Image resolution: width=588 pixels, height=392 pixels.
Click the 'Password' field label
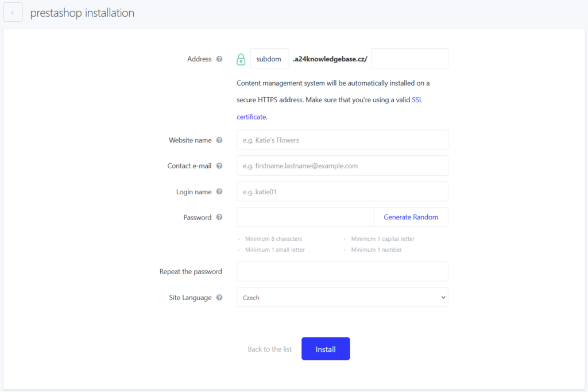(x=198, y=217)
